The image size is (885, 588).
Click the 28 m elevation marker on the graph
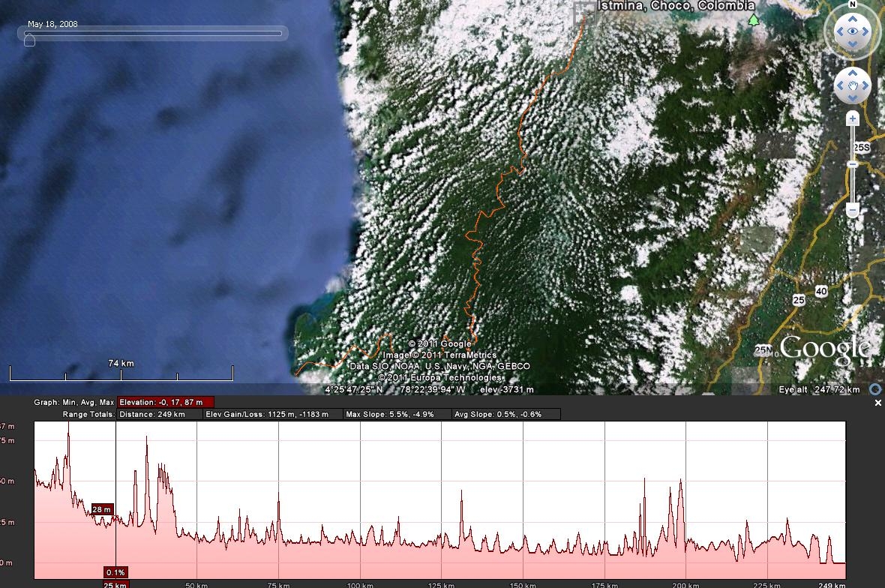pyautogui.click(x=102, y=510)
